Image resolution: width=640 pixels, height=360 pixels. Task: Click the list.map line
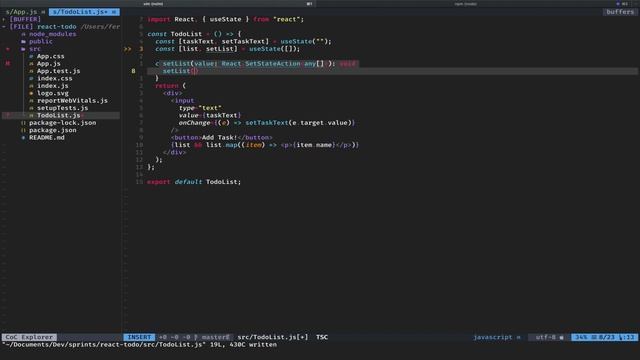coord(265,144)
